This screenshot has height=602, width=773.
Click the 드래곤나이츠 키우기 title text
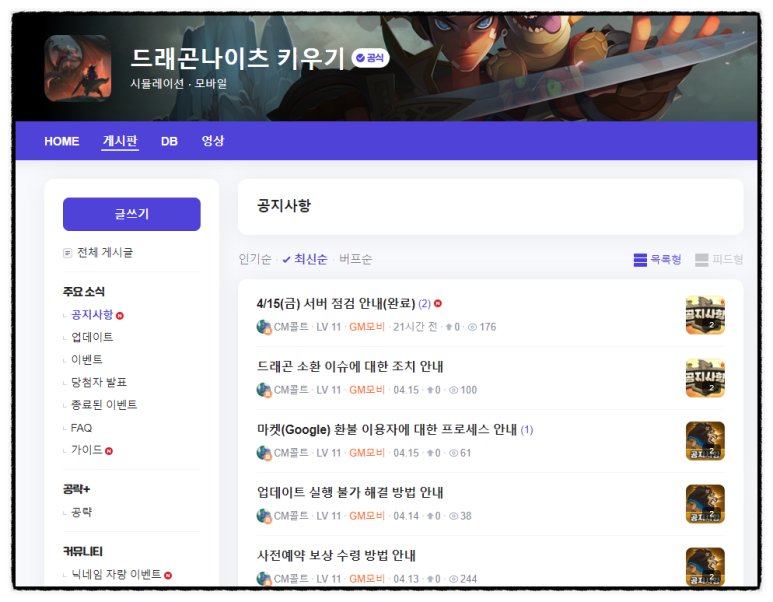pos(238,58)
